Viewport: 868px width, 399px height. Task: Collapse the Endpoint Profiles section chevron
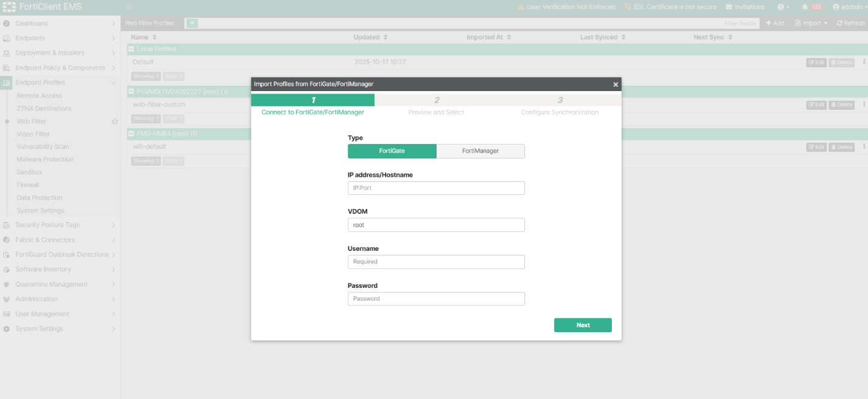(x=114, y=83)
